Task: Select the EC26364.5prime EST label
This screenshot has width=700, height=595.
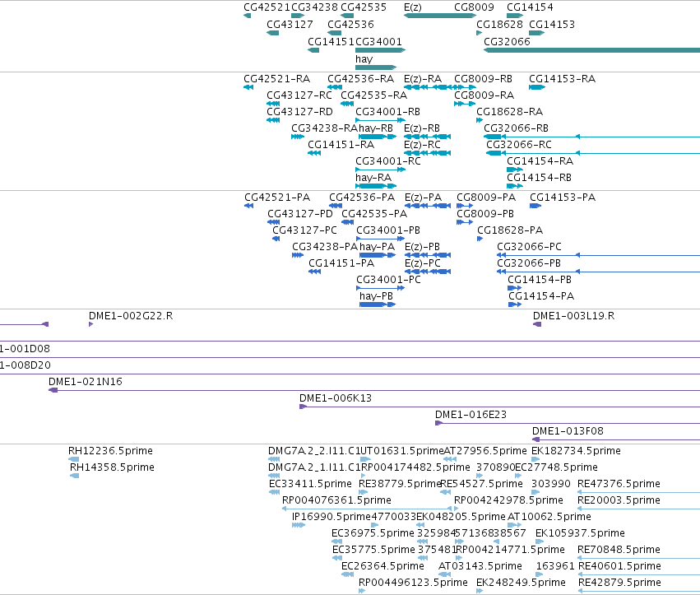Action: click(x=382, y=566)
